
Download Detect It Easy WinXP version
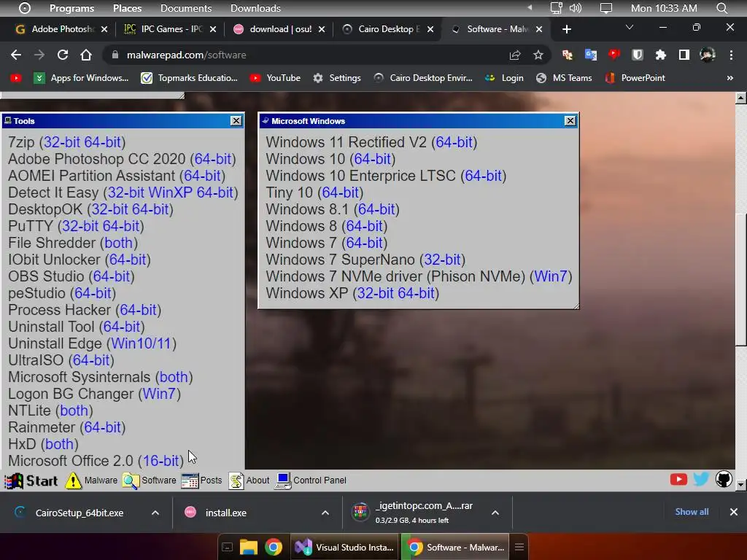(x=171, y=192)
